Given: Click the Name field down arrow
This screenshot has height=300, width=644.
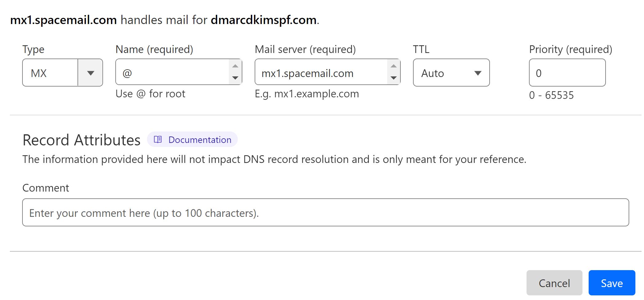Looking at the screenshot, I should [235, 78].
